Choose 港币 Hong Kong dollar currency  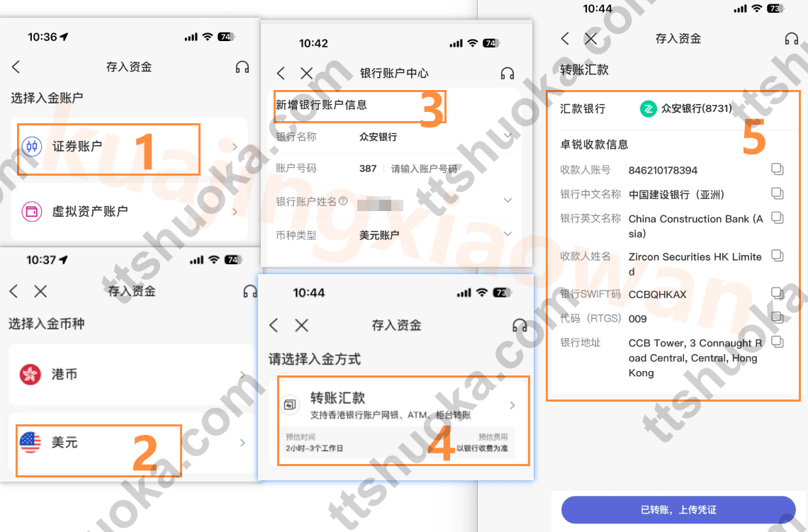[131, 375]
